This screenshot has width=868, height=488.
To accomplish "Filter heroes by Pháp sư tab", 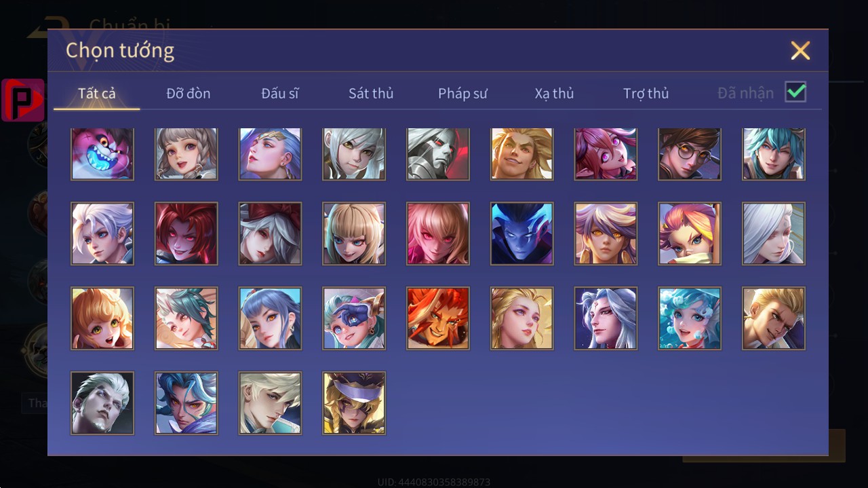I will 462,94.
